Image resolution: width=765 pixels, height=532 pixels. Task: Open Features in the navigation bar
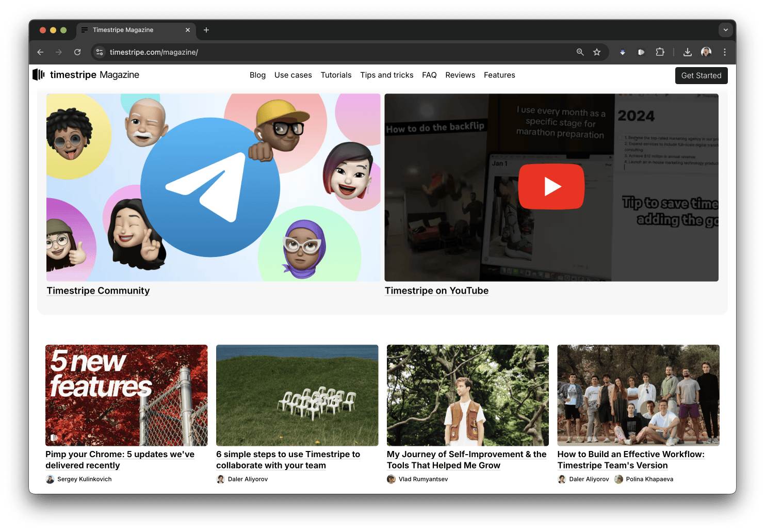coord(499,75)
